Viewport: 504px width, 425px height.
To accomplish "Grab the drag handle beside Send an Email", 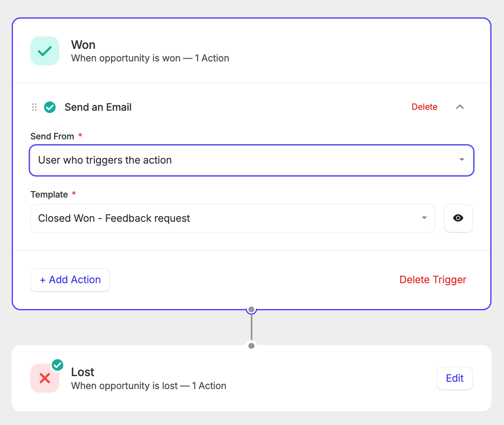I will pos(34,107).
